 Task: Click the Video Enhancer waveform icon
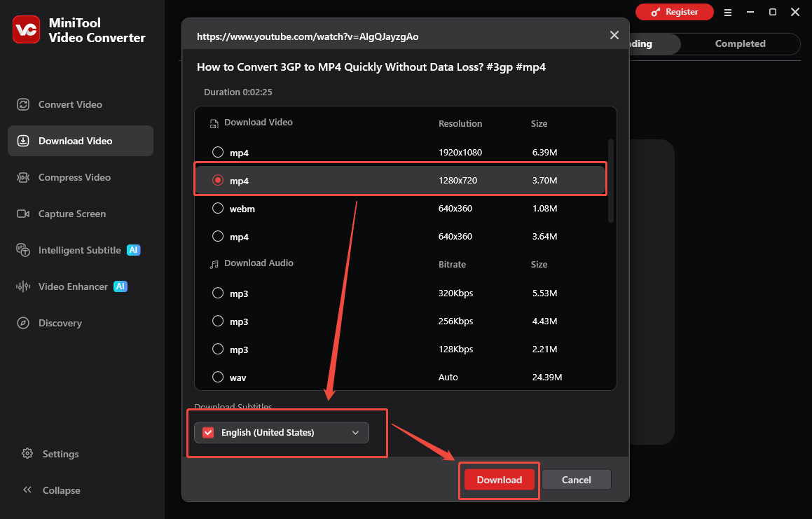[23, 286]
